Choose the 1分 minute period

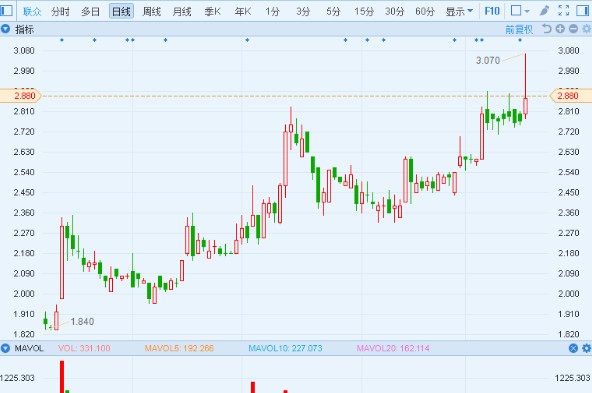pos(272,11)
